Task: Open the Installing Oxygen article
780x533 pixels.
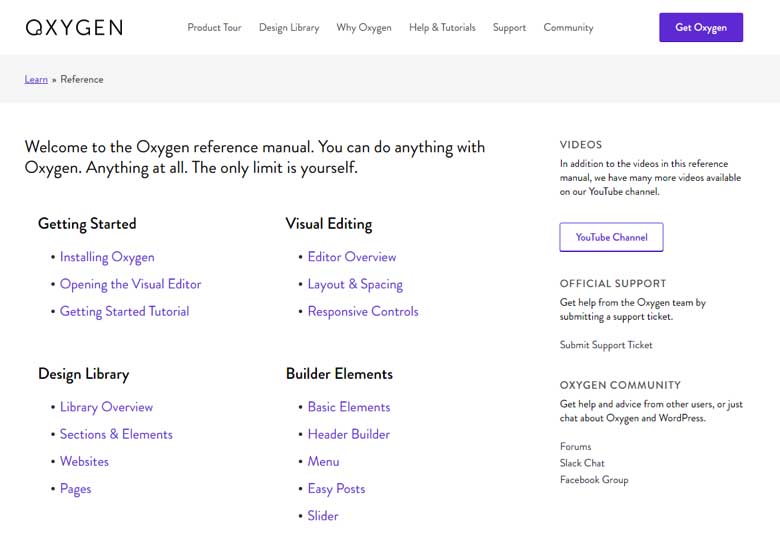Action: tap(107, 257)
